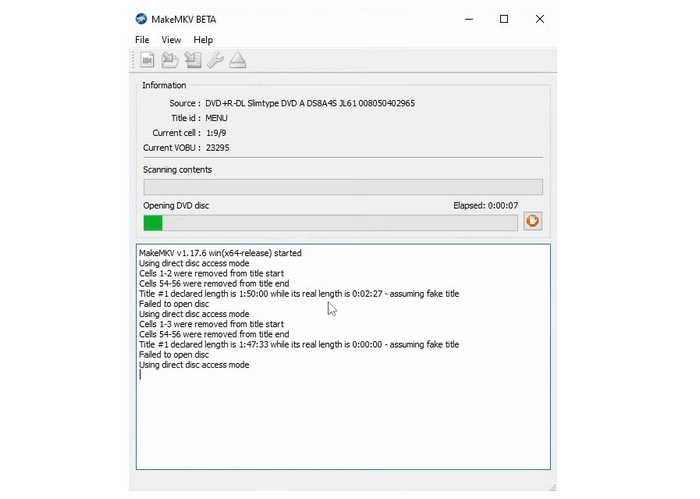Click the Current cell value 1:9/9
This screenshot has height=499, width=700.
click(x=216, y=133)
